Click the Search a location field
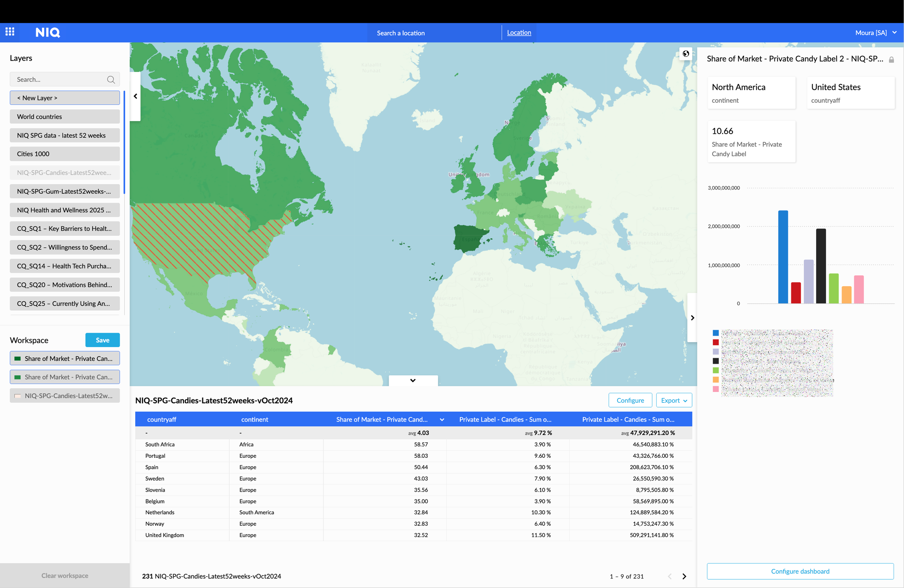 (x=400, y=33)
